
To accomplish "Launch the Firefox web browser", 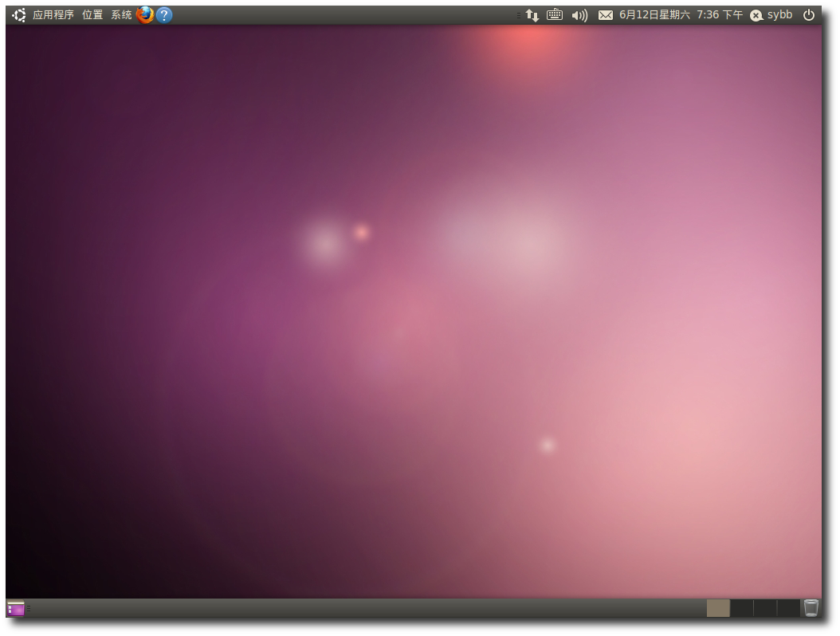I will point(144,15).
